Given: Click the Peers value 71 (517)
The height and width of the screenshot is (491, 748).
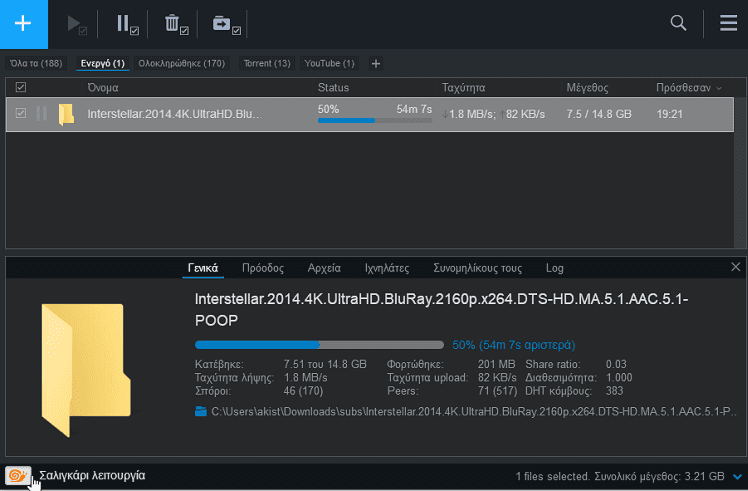Looking at the screenshot, I should click(x=498, y=391).
